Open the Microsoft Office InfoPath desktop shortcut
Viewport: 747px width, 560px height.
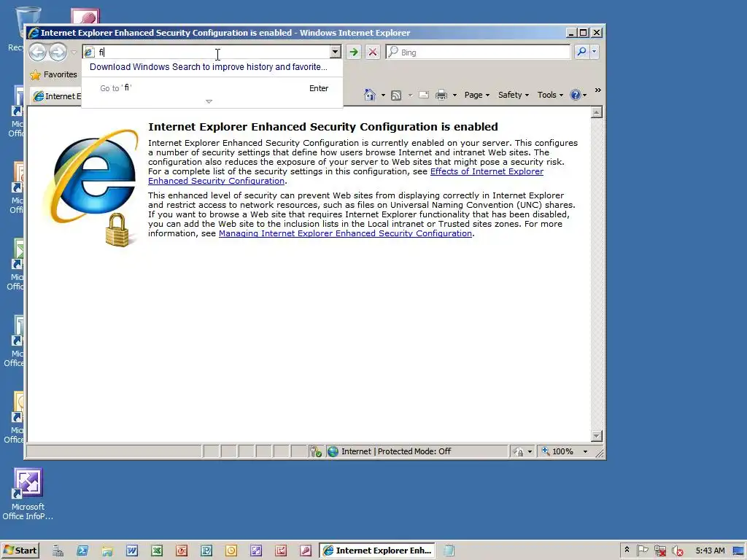[x=28, y=494]
